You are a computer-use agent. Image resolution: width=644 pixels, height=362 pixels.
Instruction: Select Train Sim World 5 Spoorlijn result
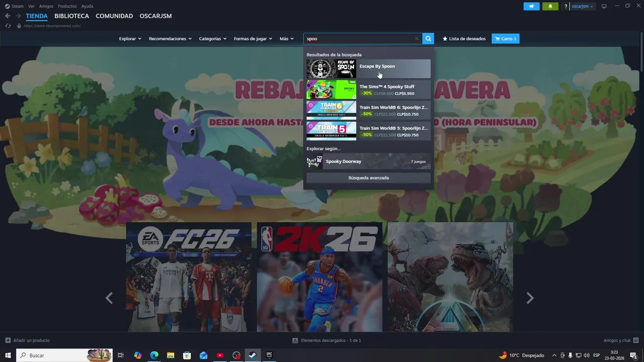click(x=368, y=131)
